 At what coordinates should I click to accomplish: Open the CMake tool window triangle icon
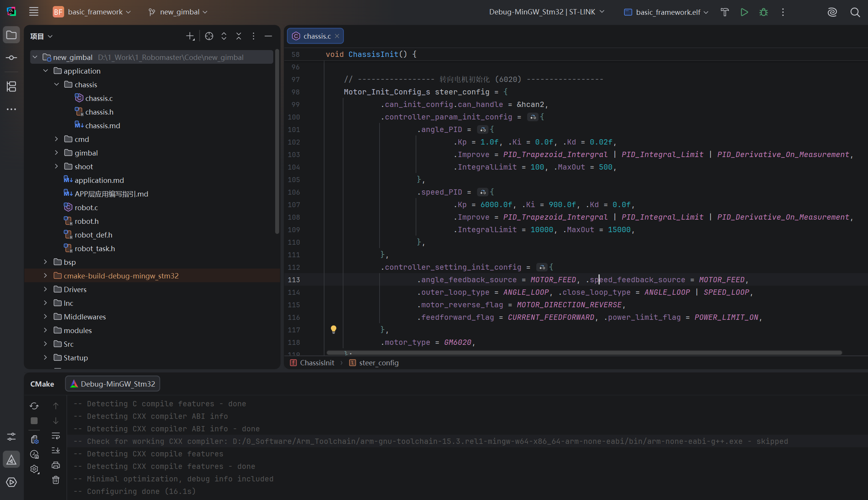tap(11, 460)
